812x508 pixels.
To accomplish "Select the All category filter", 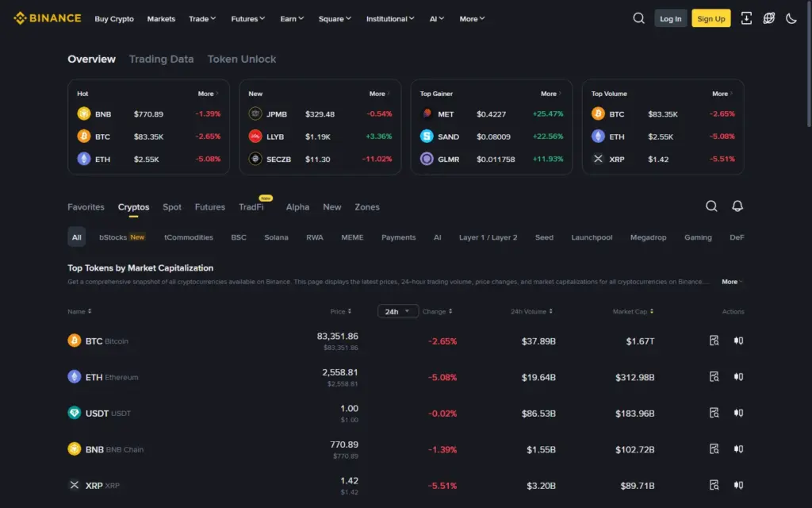I will [x=77, y=237].
